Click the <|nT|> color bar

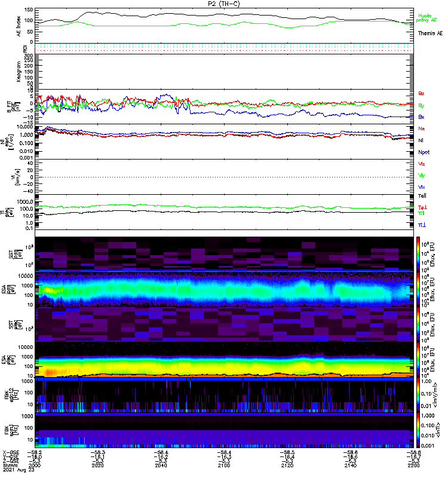coord(418,430)
